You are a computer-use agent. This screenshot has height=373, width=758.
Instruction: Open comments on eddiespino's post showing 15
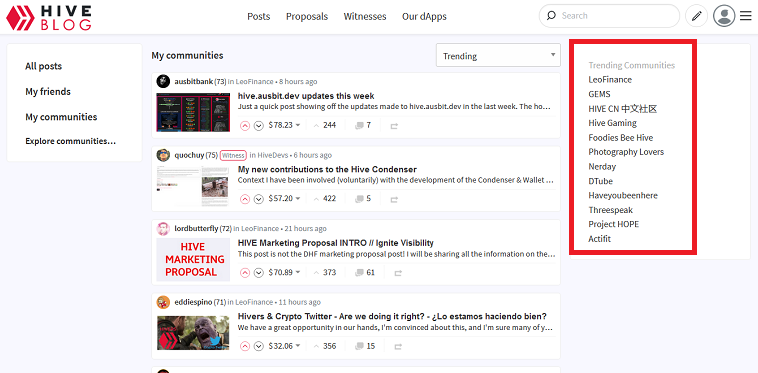pos(365,346)
